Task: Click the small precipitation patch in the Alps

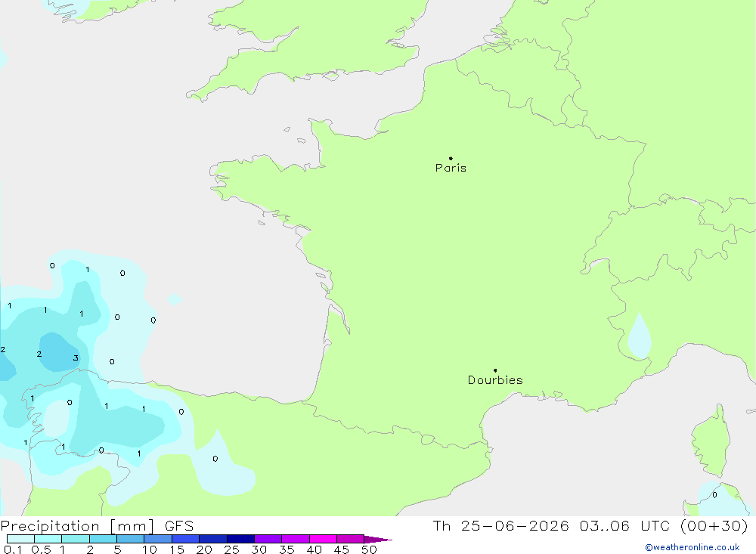Action: 640,336
